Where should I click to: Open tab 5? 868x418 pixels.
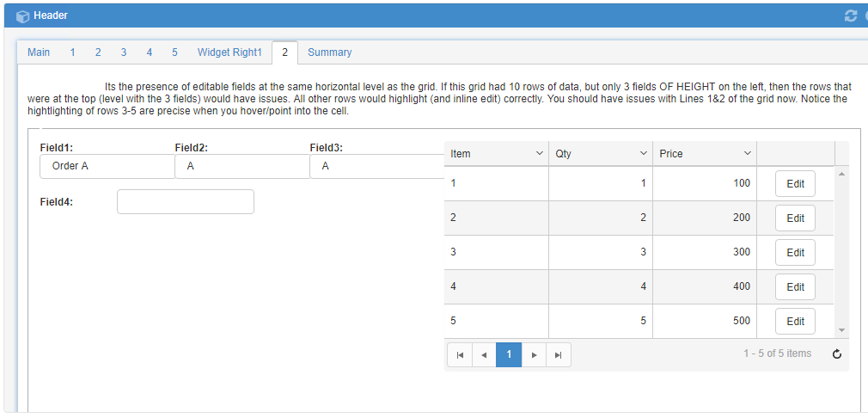pos(174,52)
